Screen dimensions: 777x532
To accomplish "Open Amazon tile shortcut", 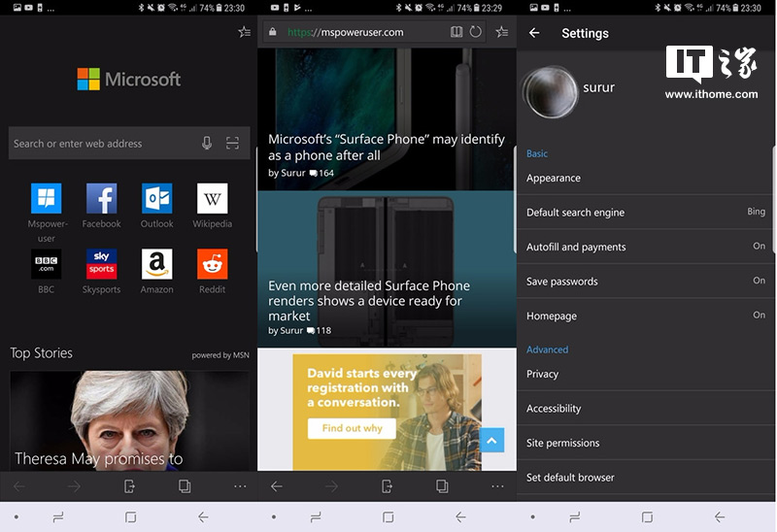I will click(x=157, y=264).
